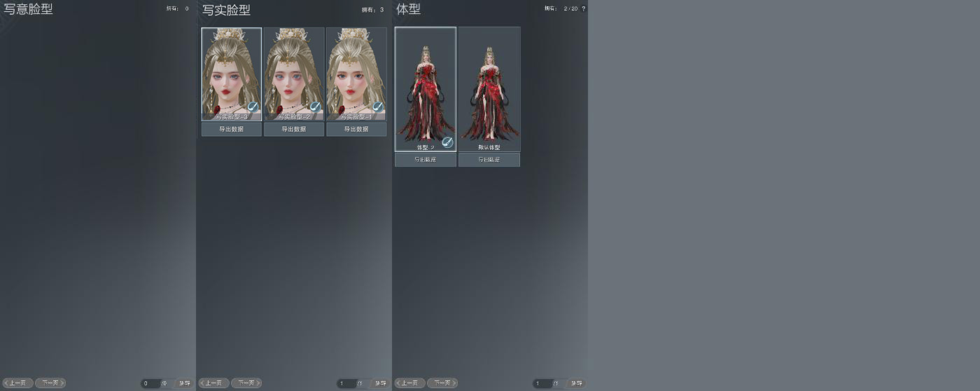Screen dimensions: 980x391
Task: Export data for 写实脸型-3
Action: [x=232, y=130]
